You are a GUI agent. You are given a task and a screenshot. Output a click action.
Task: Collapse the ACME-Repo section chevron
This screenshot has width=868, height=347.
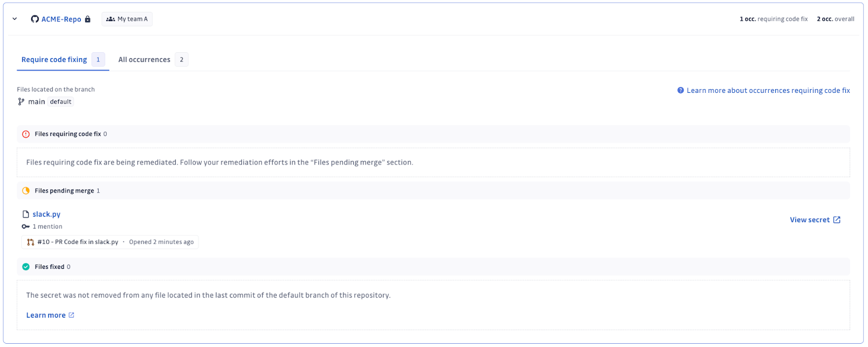click(x=15, y=19)
